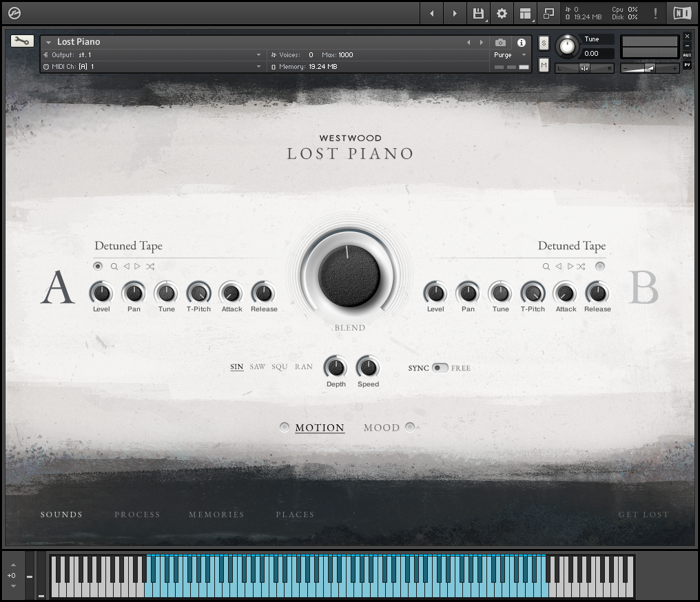Image resolution: width=700 pixels, height=602 pixels.
Task: Click the pan slider under Tune
Action: pos(584,68)
